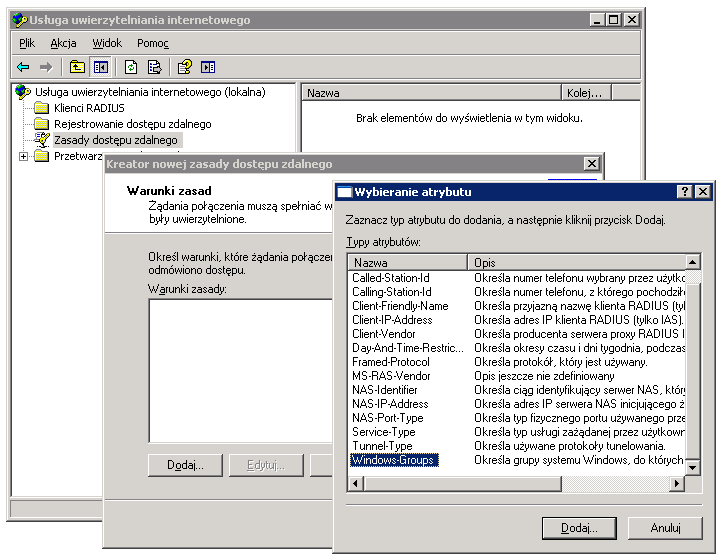Image resolution: width=722 pixels, height=557 pixels.
Task: Select the MS-RAS-Vendor attribute
Action: pyautogui.click(x=391, y=376)
